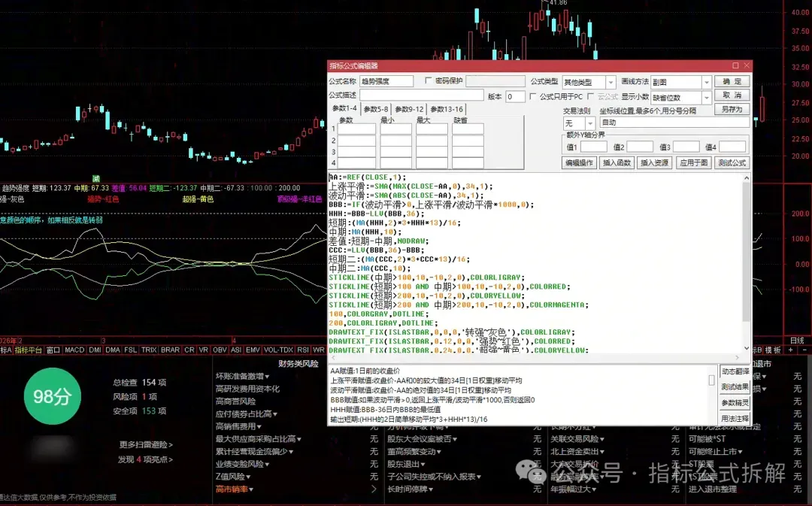Expand the 最大供应商采购占比高 item
Viewport: 812px width, 506px height.
[x=259, y=438]
